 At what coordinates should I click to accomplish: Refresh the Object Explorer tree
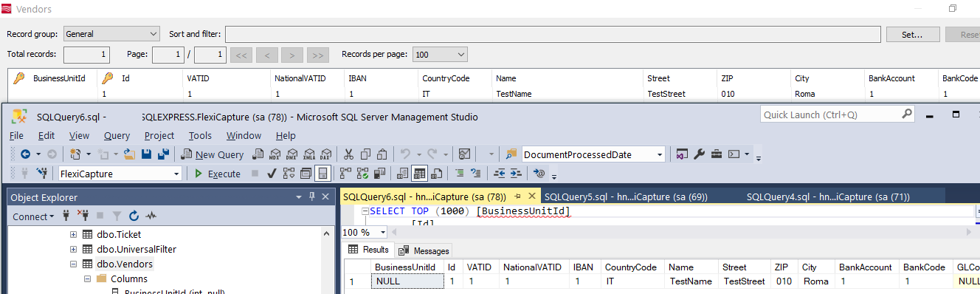coord(134,216)
